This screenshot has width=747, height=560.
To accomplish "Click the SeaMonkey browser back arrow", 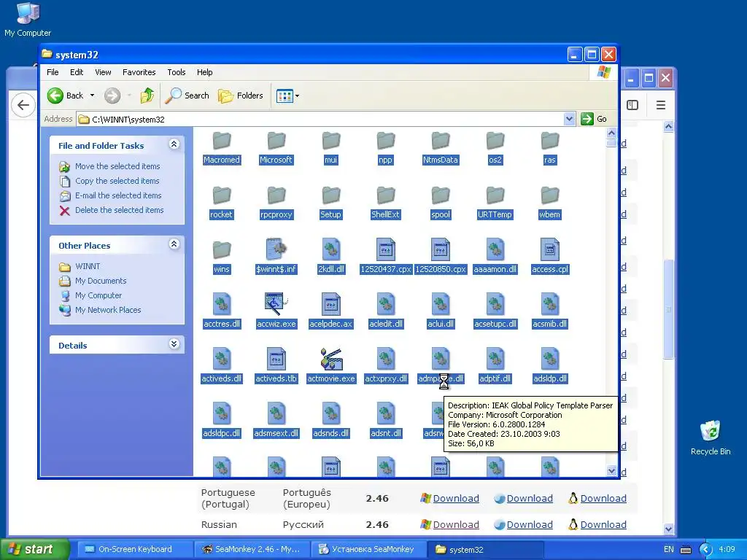I will coord(23,105).
